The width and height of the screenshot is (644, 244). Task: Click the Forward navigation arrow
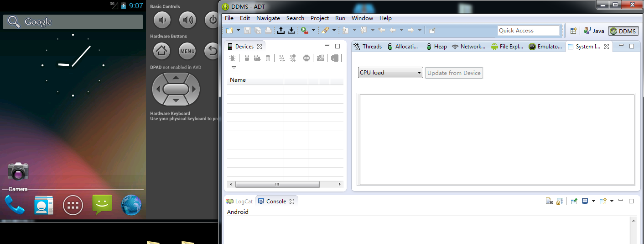[x=411, y=30]
